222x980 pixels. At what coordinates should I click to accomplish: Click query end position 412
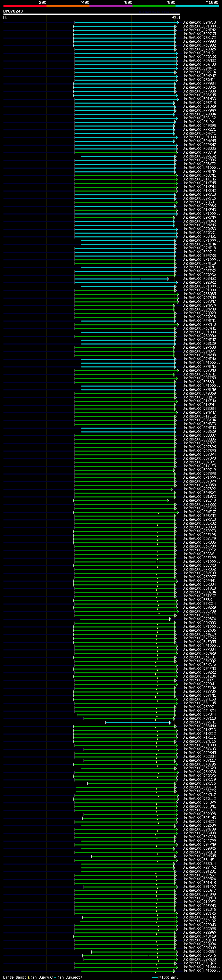coord(175,17)
